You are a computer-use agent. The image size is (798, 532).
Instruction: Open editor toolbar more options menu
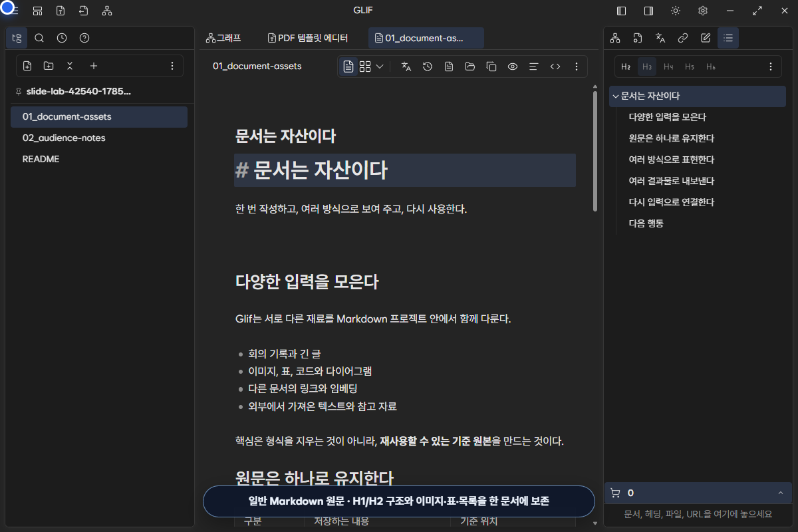coord(577,66)
